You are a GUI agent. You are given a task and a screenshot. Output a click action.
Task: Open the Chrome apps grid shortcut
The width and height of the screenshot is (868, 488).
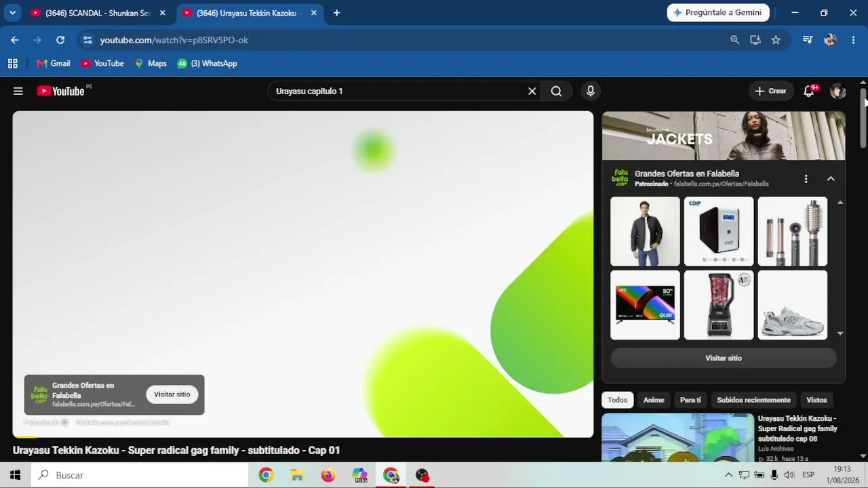(x=12, y=64)
